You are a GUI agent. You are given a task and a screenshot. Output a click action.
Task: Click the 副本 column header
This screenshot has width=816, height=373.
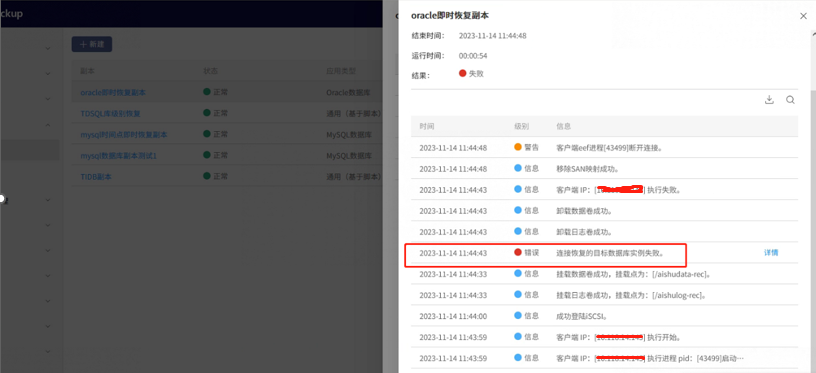[87, 71]
